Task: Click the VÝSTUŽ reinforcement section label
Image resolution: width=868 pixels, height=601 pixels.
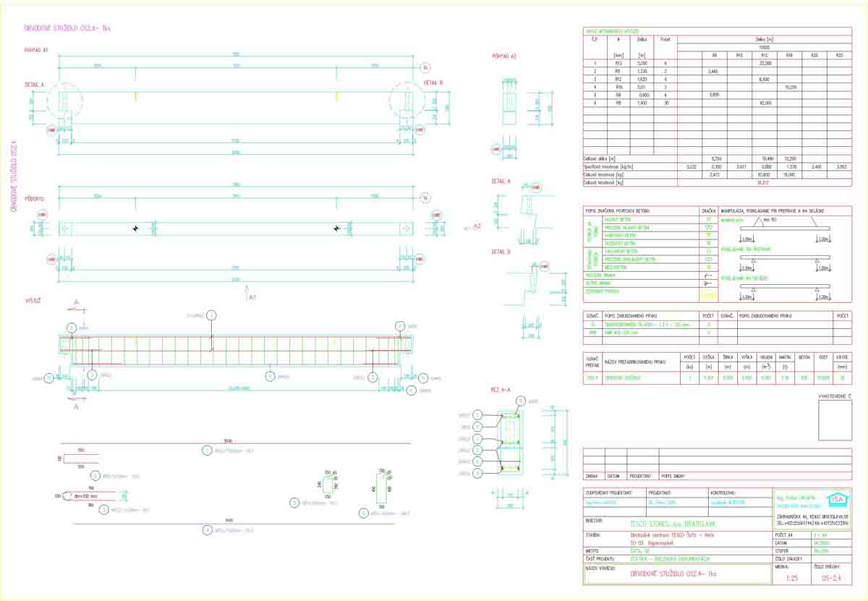Action: click(33, 299)
